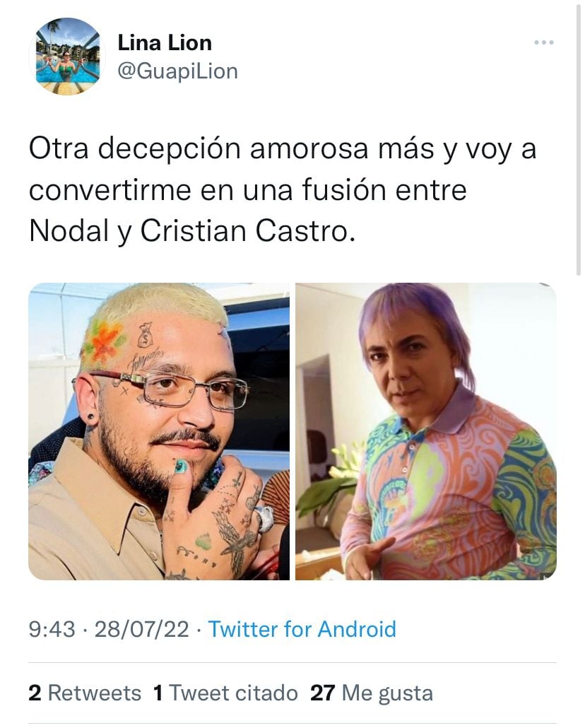
Task: Open Lina Lion's profile picture
Action: pos(67,57)
